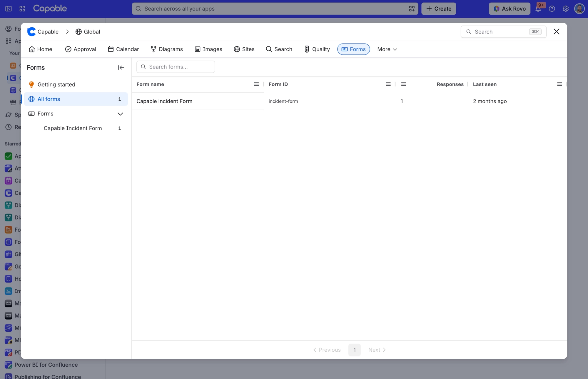
Task: Open the app switcher grid
Action: click(x=22, y=9)
